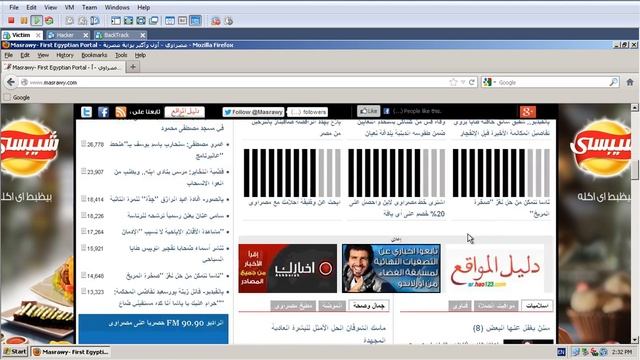Open the hao123 دليل المواقع banner
640x360 pixels.
495,268
